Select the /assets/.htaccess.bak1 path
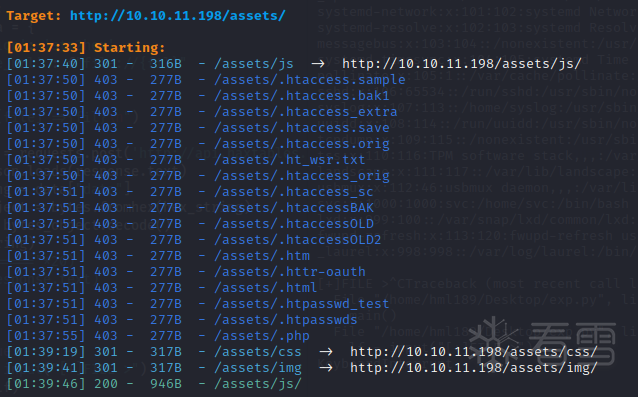 tap(302, 96)
